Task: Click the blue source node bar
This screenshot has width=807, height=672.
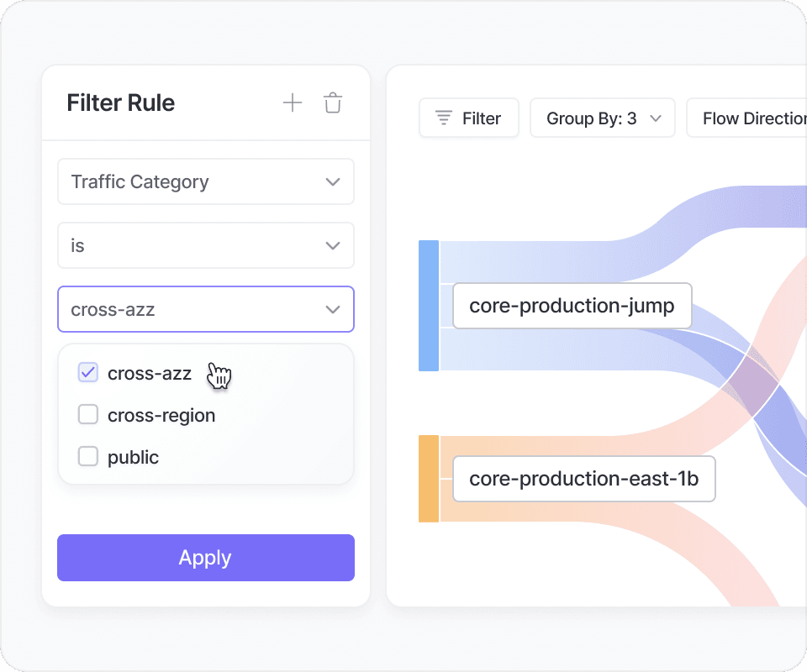Action: [x=429, y=306]
